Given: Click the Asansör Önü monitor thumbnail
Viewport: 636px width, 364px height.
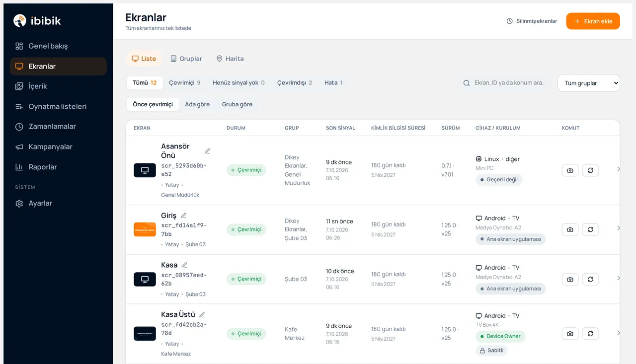Looking at the screenshot, I should [145, 170].
